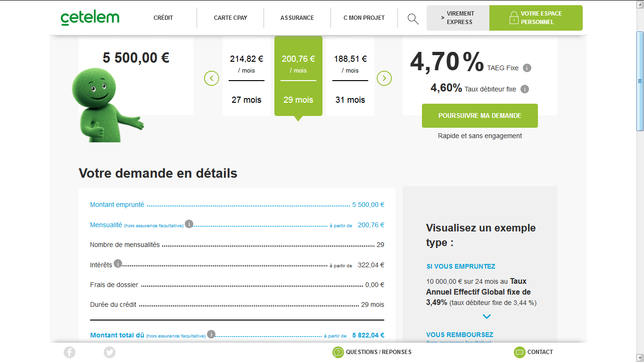The width and height of the screenshot is (644, 362).
Task: Open Votre Espace Personnel
Action: (x=536, y=18)
